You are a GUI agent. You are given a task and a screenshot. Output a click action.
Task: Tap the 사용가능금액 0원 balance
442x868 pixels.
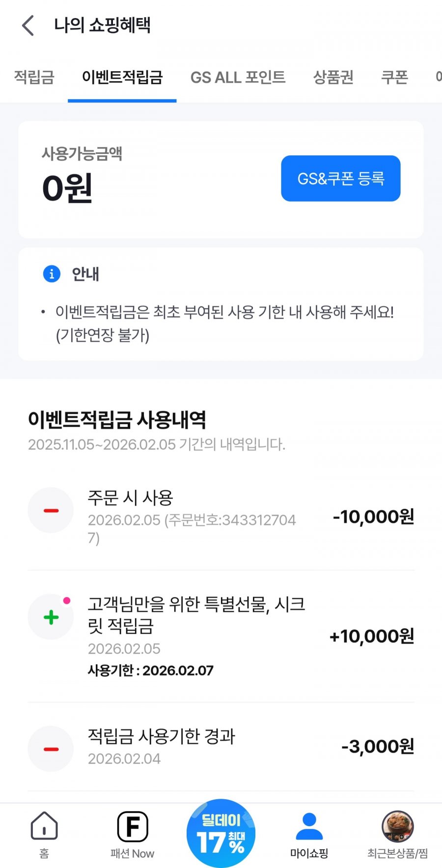pos(67,188)
